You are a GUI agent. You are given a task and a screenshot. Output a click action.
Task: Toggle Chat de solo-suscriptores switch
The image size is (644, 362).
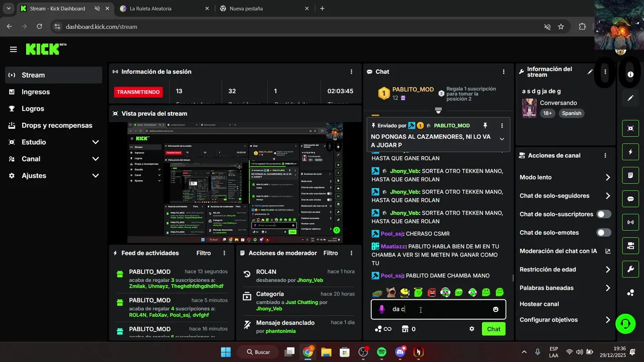[604, 214]
